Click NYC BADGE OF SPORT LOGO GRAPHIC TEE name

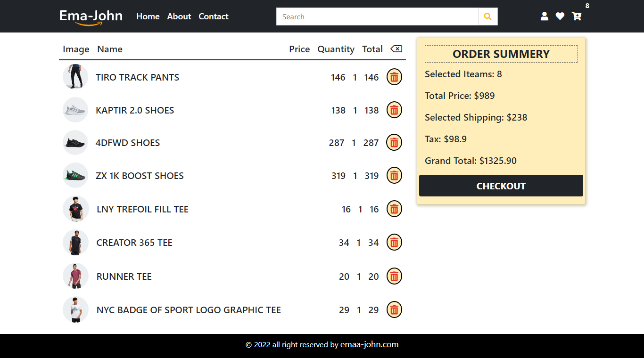coord(189,310)
